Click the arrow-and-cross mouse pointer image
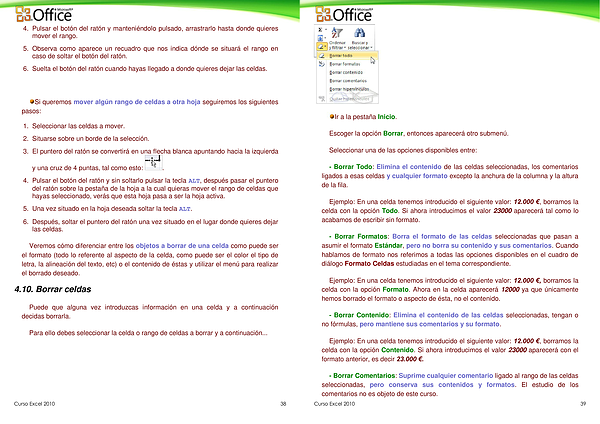The height and width of the screenshot is (424, 600). coord(153,162)
